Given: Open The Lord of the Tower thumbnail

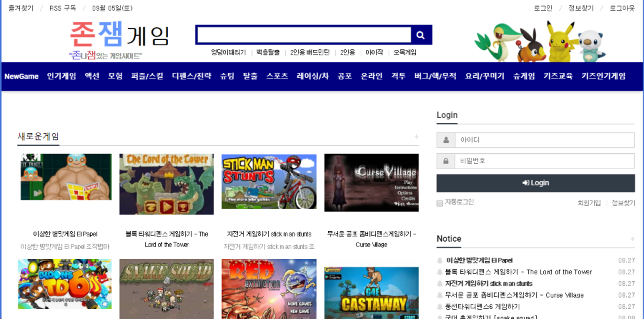Looking at the screenshot, I should tap(167, 184).
